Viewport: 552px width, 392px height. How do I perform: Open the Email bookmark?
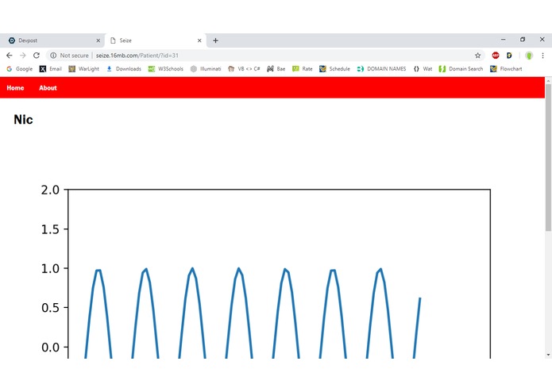[x=51, y=69]
